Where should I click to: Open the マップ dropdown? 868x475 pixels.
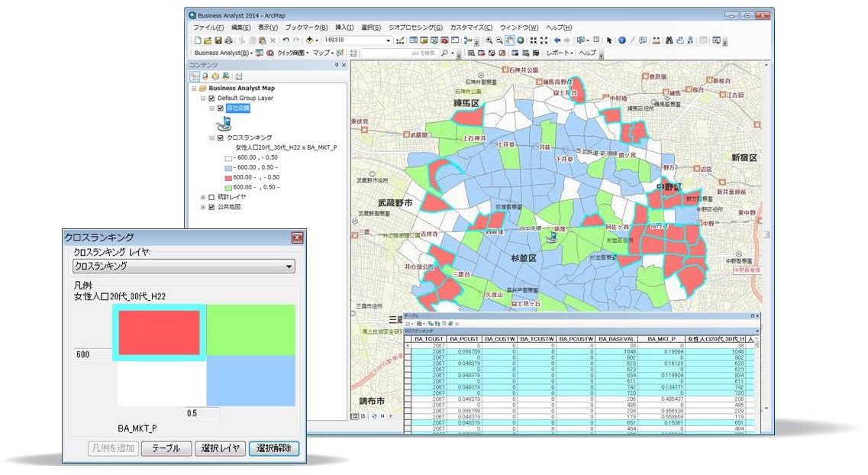pos(323,53)
